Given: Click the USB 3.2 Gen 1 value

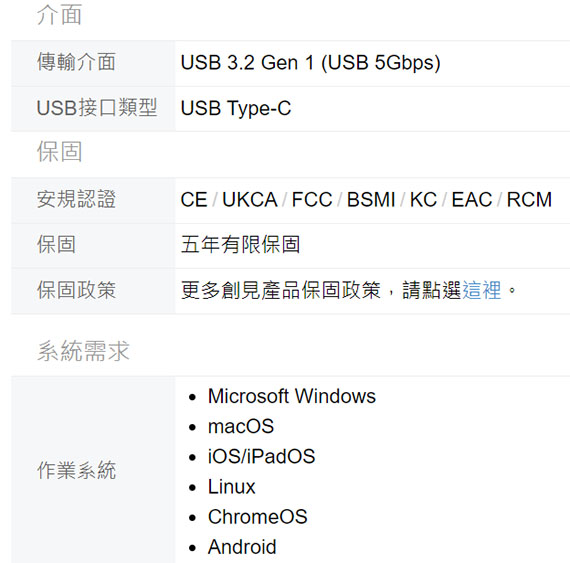Looking at the screenshot, I should [310, 63].
